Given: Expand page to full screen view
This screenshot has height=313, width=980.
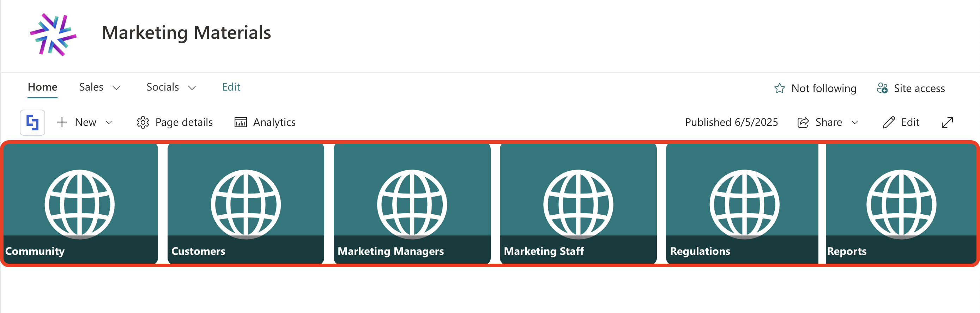Looking at the screenshot, I should 947,122.
